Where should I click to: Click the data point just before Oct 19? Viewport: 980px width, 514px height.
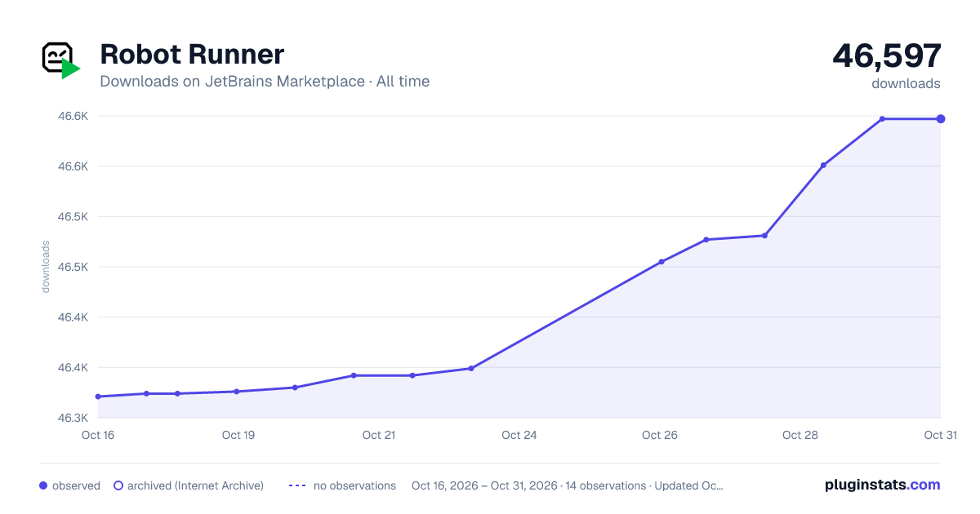coord(237,392)
